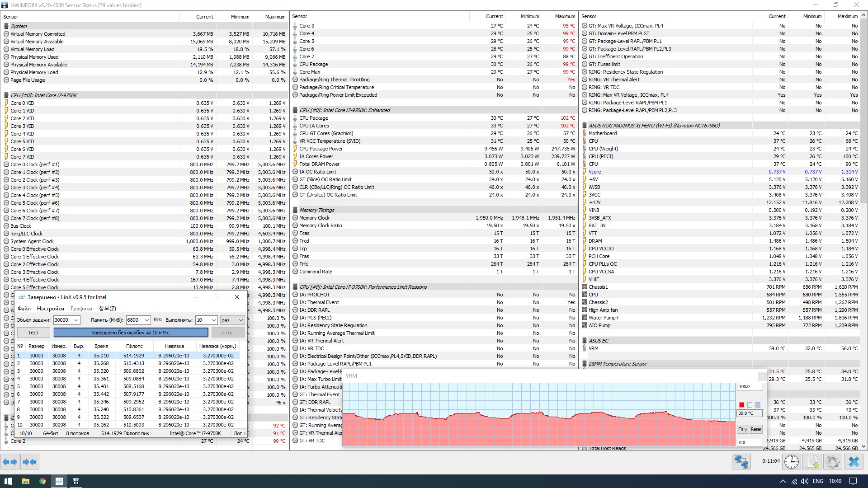868x488 pixels.
Task: Click the blue X close sensors icon
Action: pos(854,462)
